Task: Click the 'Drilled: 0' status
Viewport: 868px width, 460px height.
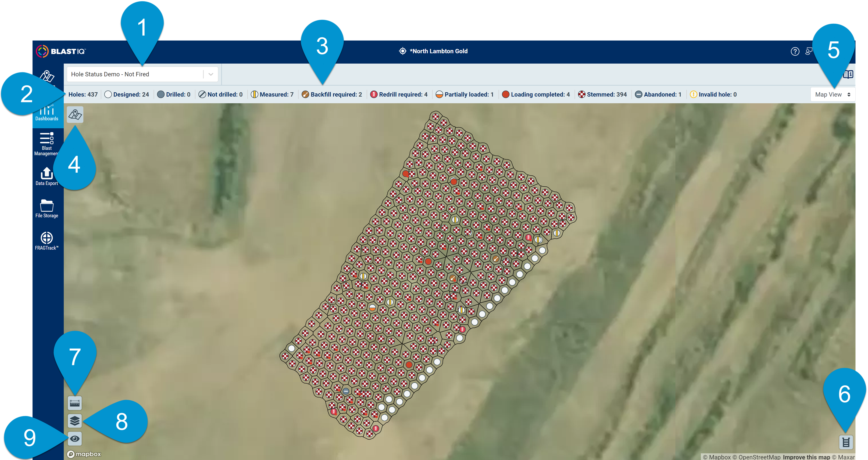Action: (174, 95)
